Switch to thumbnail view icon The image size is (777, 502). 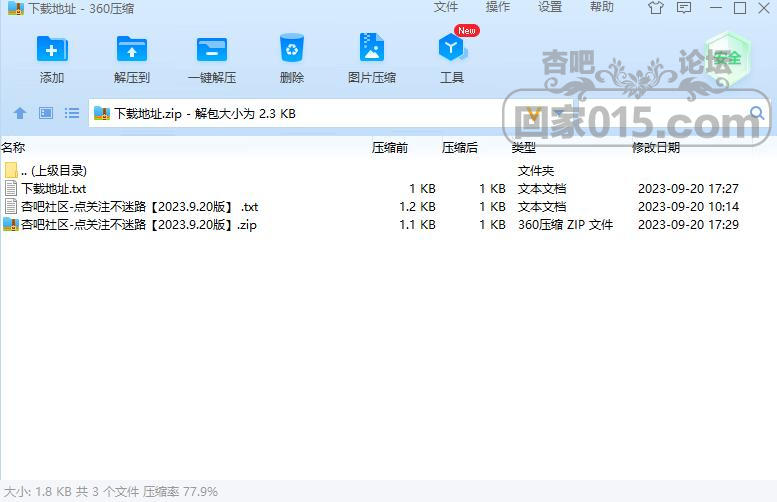click(x=46, y=114)
